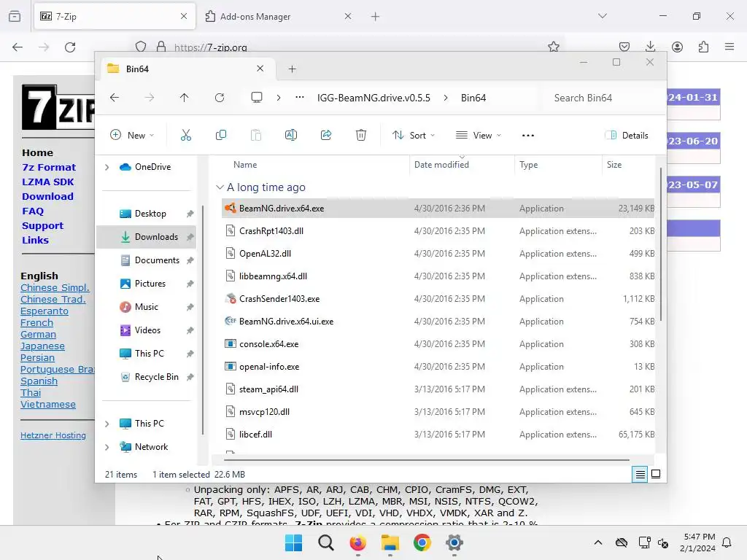Open Firefox downloads panel

[x=650, y=47]
